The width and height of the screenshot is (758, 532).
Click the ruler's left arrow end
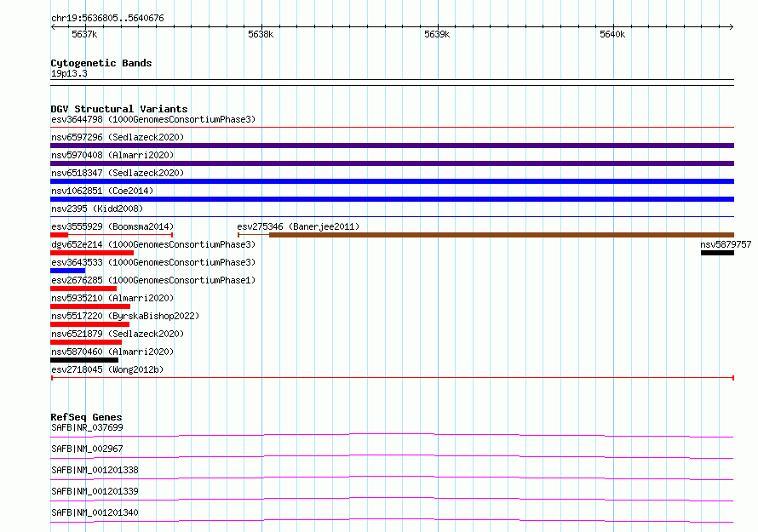[53, 27]
